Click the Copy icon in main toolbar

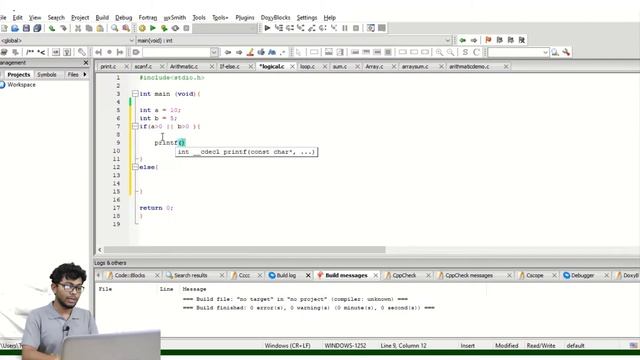coord(89,28)
